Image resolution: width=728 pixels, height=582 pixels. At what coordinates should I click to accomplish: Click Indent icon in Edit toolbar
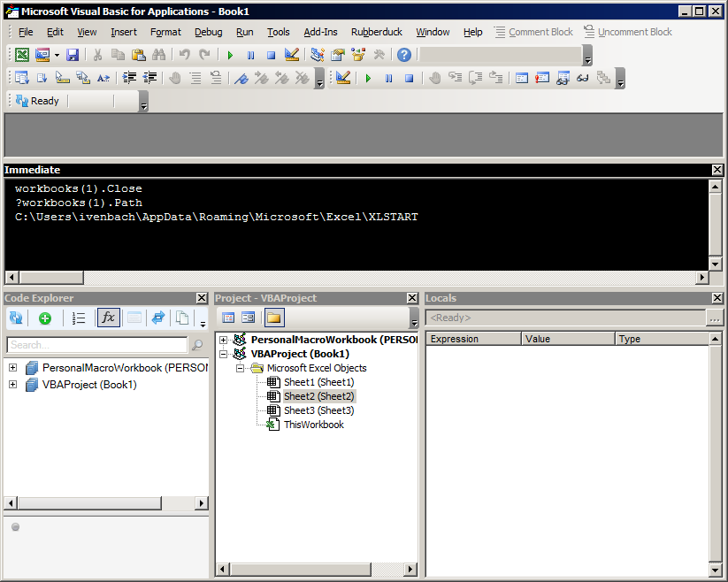click(x=129, y=78)
